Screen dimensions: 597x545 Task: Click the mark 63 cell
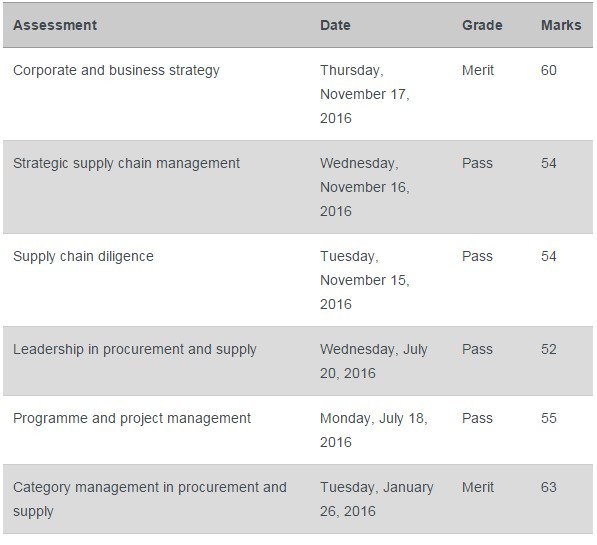tap(549, 487)
